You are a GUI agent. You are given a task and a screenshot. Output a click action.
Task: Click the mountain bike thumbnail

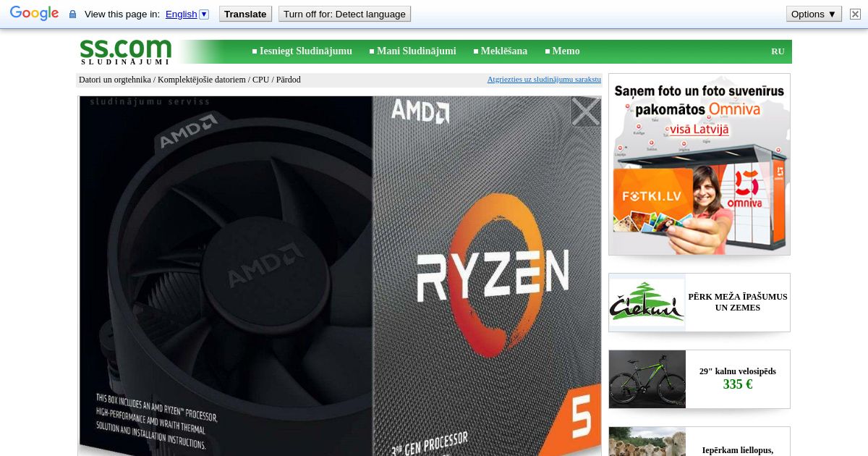[x=647, y=379]
